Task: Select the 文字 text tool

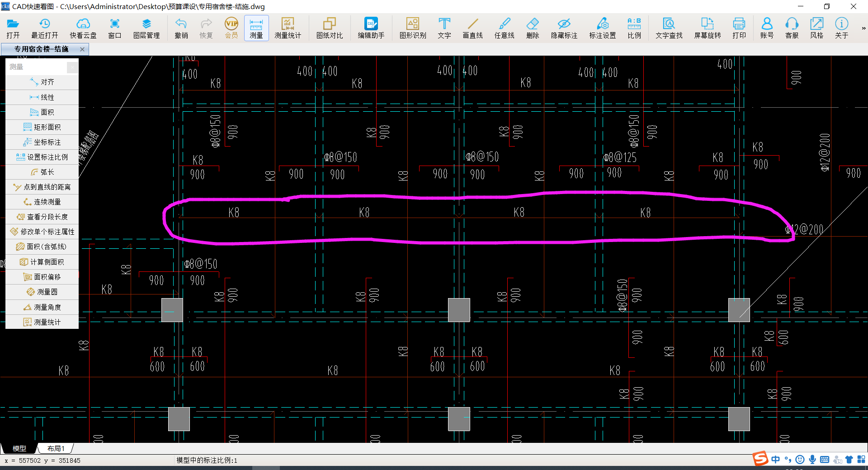Action: tap(444, 28)
